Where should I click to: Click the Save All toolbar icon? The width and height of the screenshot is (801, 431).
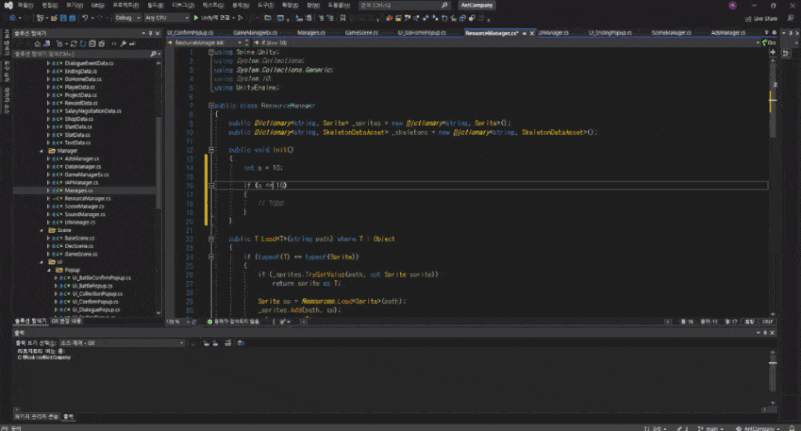[70, 17]
